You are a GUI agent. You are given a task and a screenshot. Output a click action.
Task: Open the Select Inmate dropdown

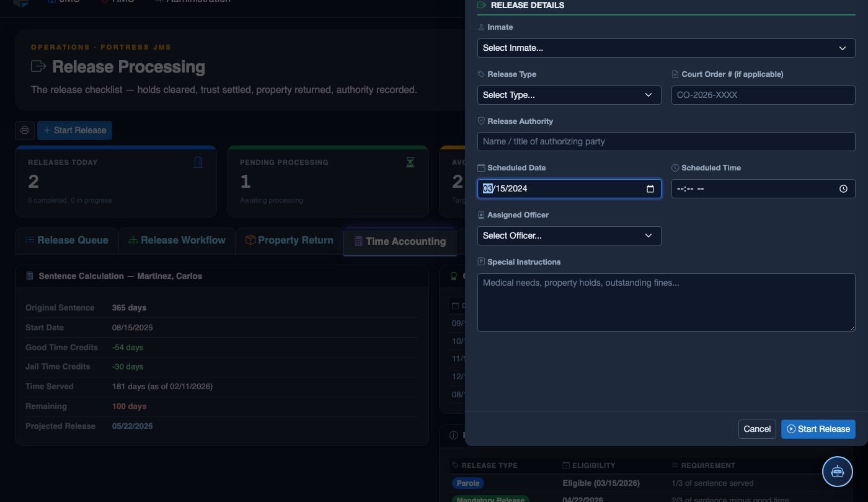click(666, 48)
